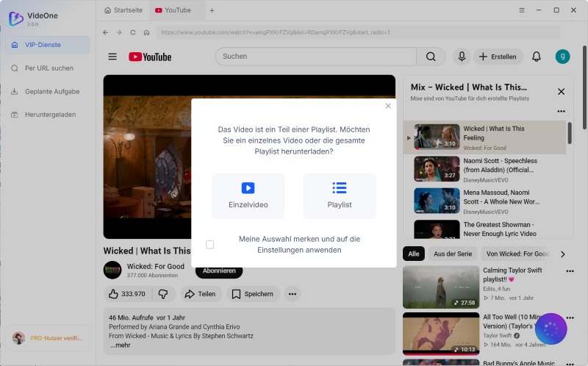Go back with the browser back arrow

pos(105,32)
